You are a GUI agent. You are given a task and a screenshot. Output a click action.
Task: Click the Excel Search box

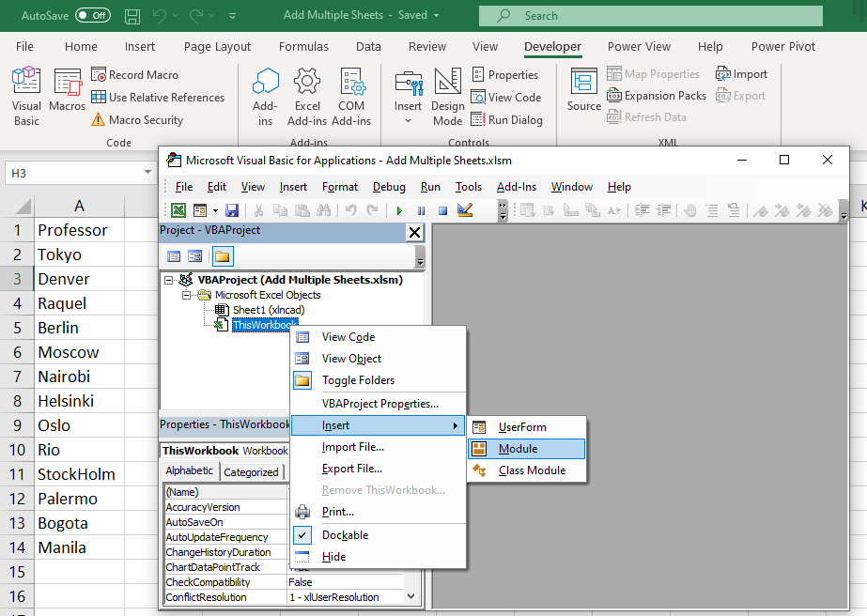click(x=651, y=15)
